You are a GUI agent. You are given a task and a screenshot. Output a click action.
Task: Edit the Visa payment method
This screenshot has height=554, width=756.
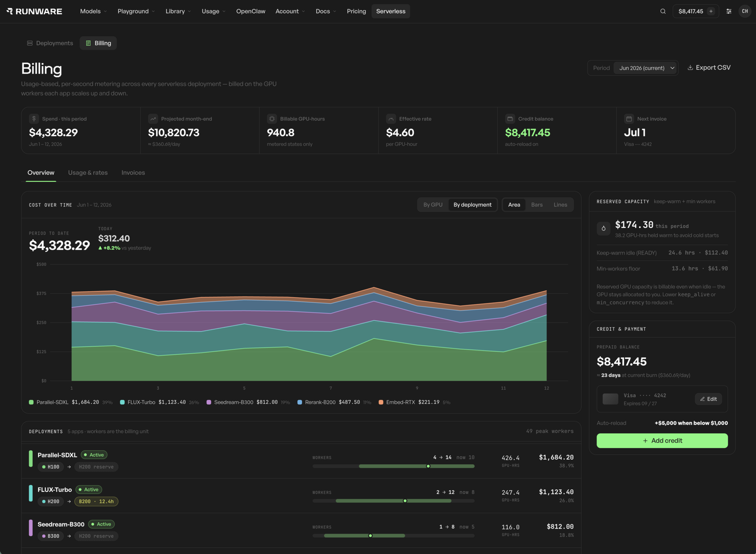(x=708, y=399)
